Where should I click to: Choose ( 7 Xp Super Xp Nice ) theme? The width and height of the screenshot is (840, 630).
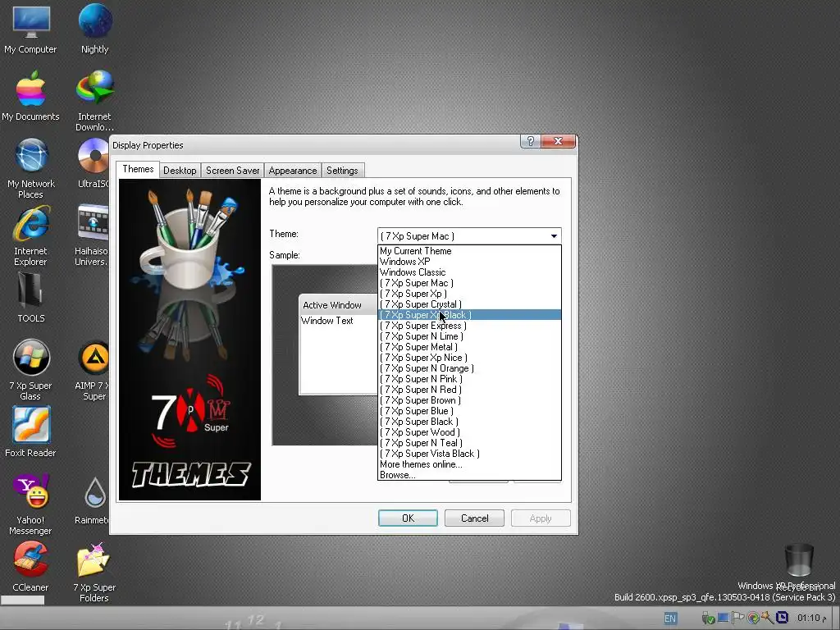(469, 358)
